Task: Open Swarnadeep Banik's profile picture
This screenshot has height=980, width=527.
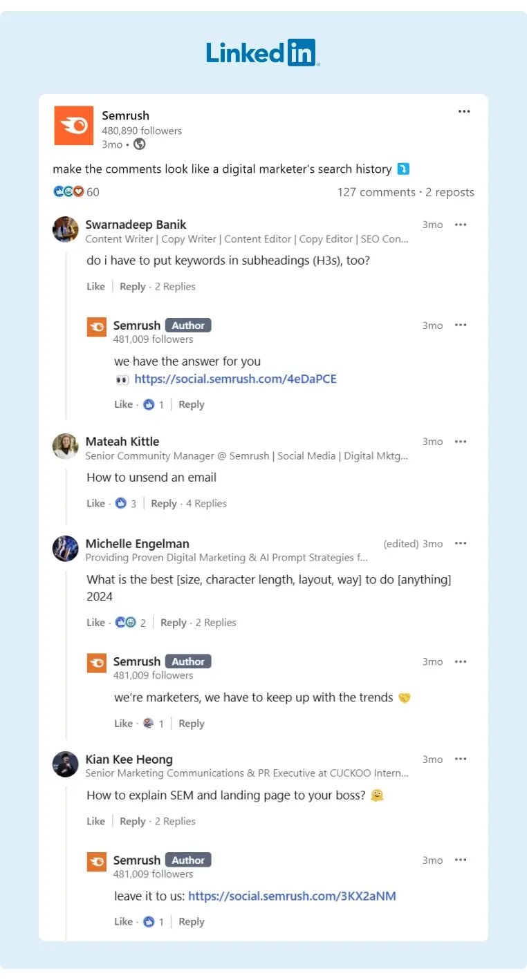Action: point(65,229)
